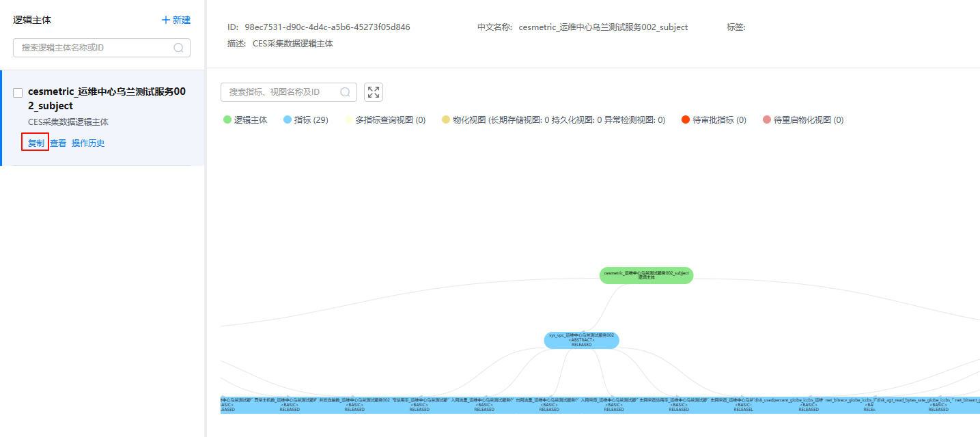Toggle the 多指标查询视图 legend item
980x437 pixels.
[349, 119]
